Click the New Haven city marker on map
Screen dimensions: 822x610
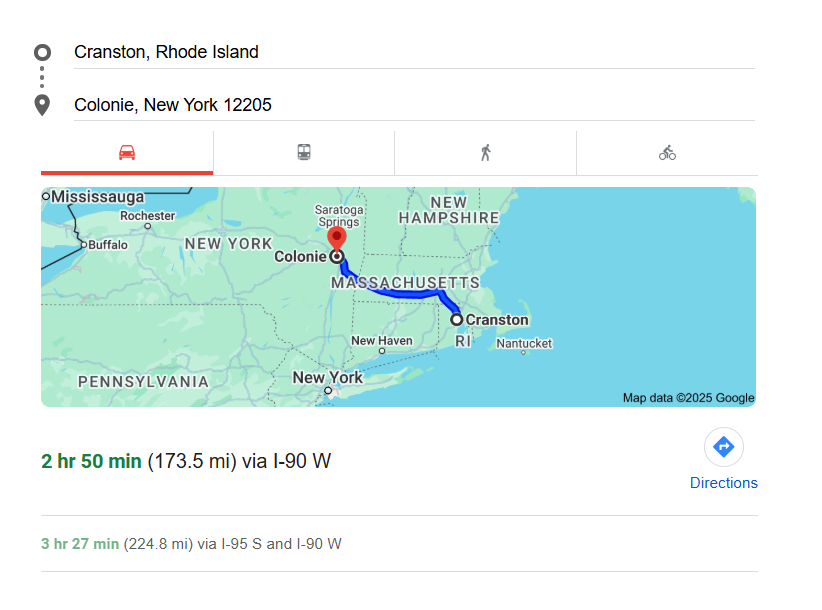[382, 350]
